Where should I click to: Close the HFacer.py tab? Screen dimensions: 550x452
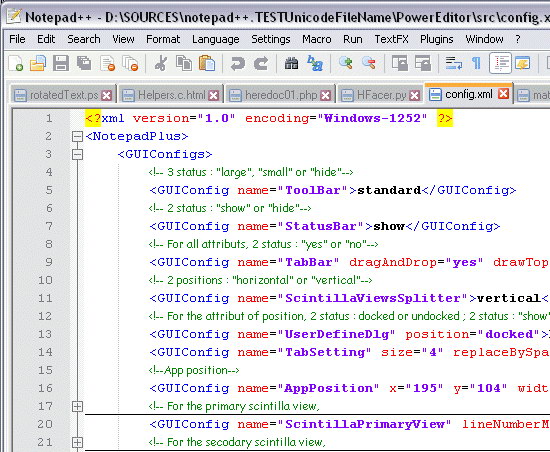click(x=415, y=95)
